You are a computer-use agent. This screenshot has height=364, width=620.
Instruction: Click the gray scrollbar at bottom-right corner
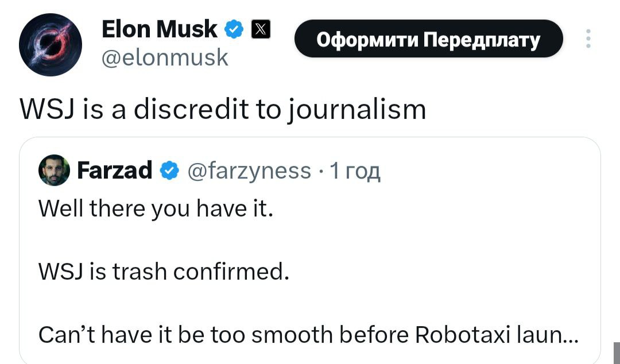point(617,353)
